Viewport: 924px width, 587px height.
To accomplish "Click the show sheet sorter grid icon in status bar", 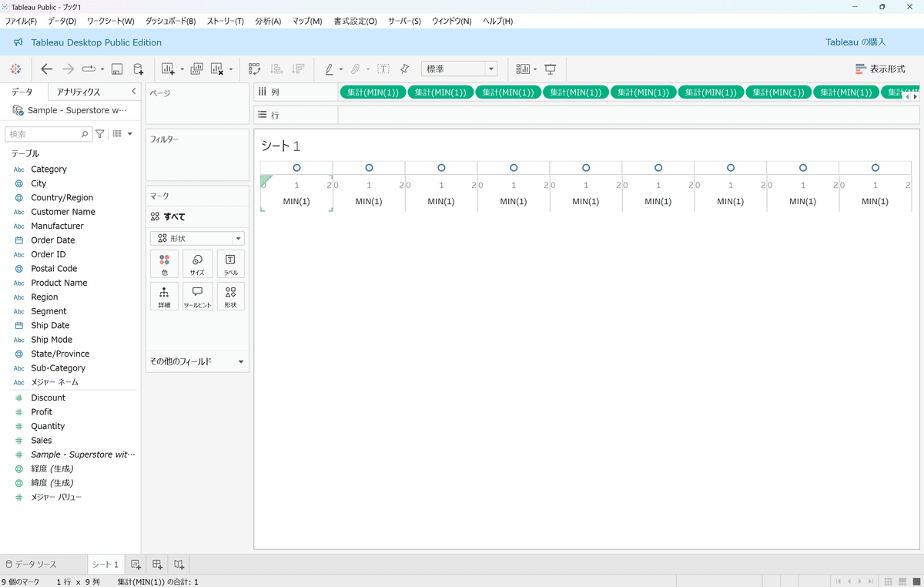I will tap(889, 582).
